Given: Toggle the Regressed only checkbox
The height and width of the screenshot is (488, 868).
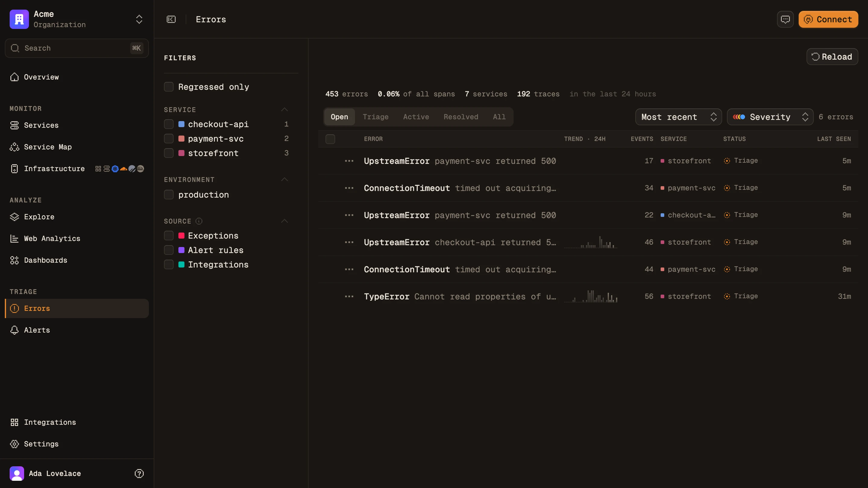Looking at the screenshot, I should click(x=169, y=87).
